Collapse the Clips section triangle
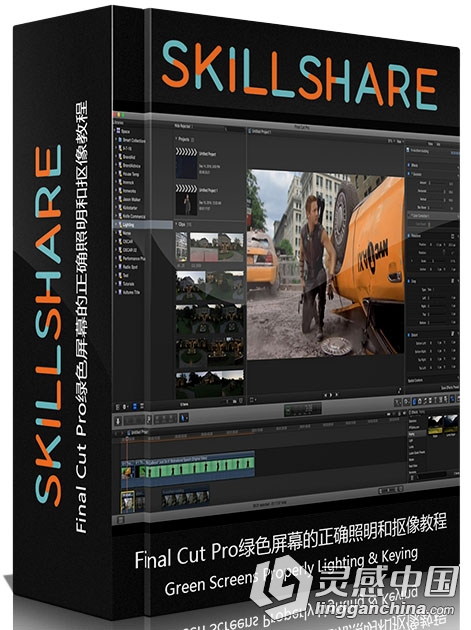 pyautogui.click(x=176, y=224)
